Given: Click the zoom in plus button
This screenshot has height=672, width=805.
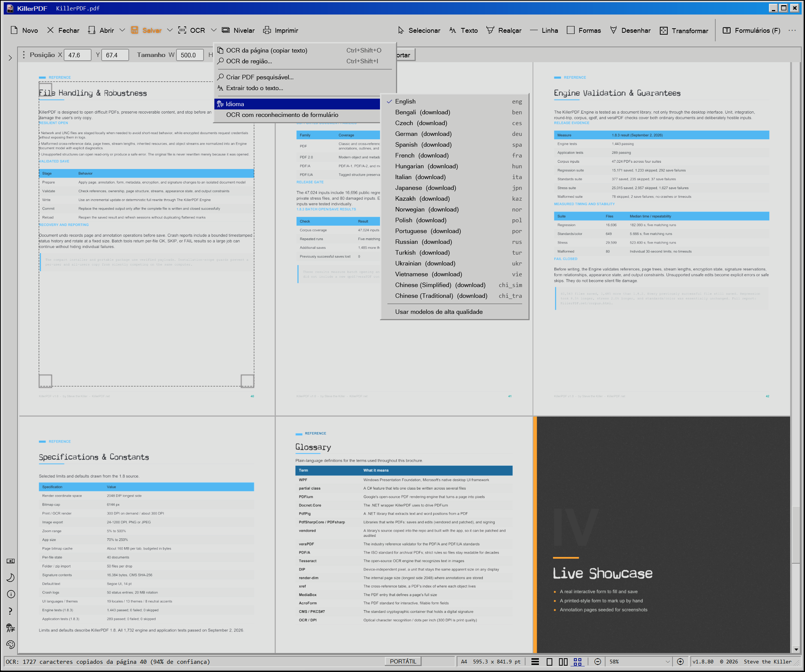Looking at the screenshot, I should [680, 662].
